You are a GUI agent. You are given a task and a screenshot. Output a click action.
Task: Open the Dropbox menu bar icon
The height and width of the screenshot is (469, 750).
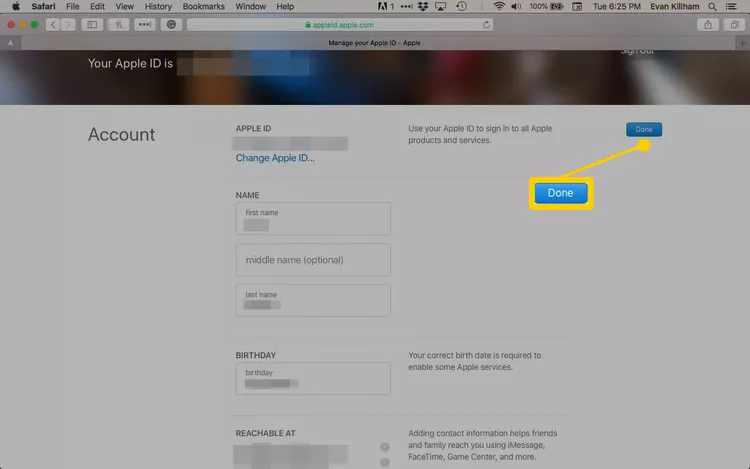tap(423, 6)
